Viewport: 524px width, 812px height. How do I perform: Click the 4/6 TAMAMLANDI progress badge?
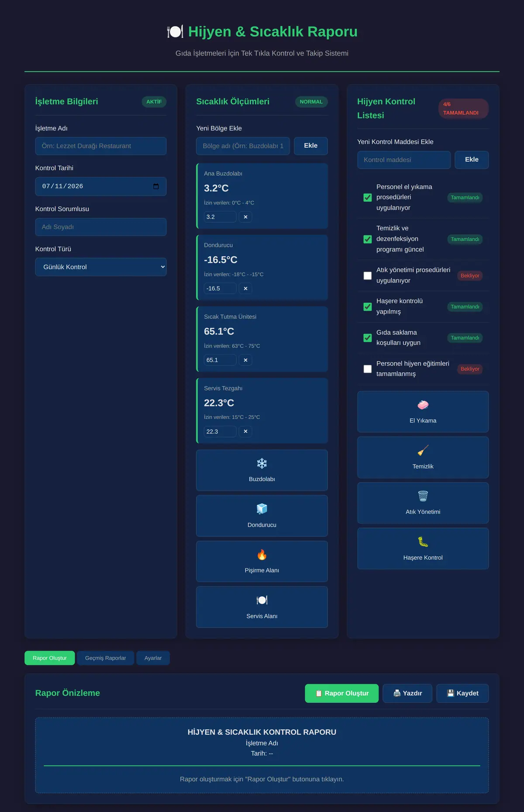coord(463,109)
